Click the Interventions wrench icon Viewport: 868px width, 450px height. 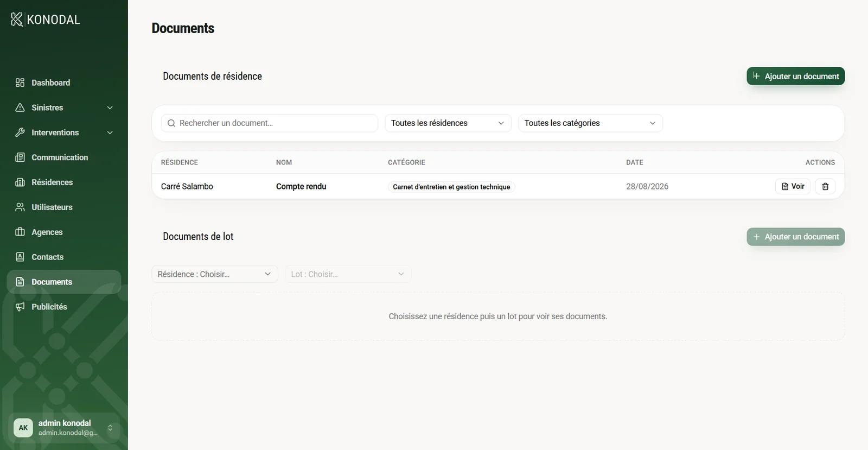pyautogui.click(x=20, y=132)
